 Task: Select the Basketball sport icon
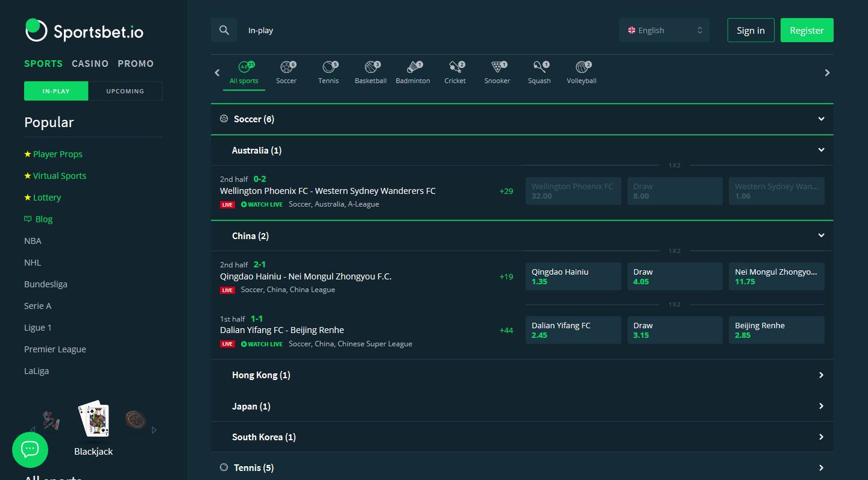click(x=371, y=72)
